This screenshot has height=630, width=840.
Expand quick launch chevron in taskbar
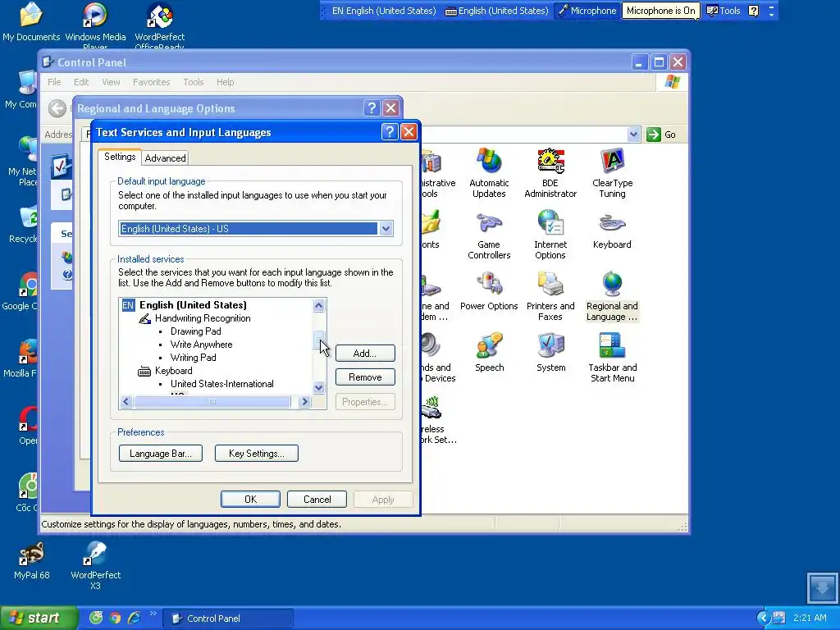tap(153, 614)
